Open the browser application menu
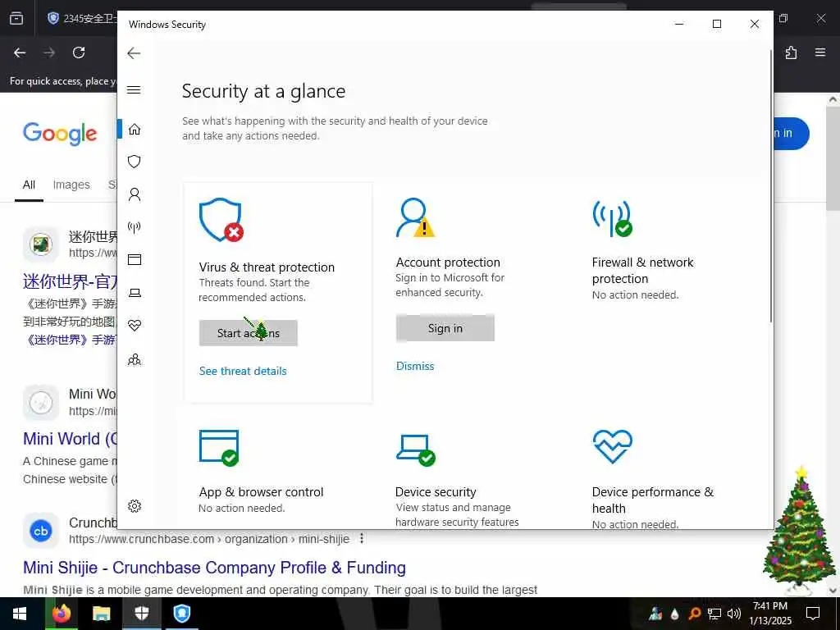Image resolution: width=840 pixels, height=630 pixels. (x=820, y=52)
